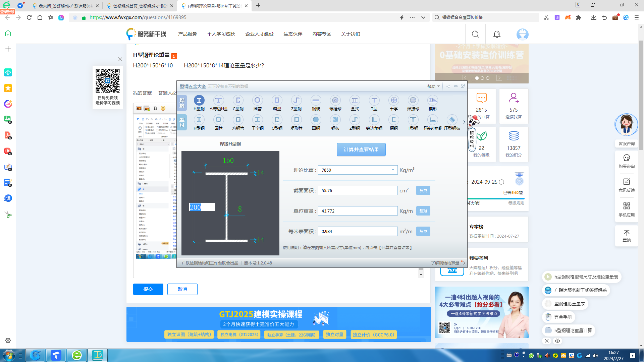Open the browser address bar dropdown arrow
This screenshot has height=362, width=644.
(423, 17)
